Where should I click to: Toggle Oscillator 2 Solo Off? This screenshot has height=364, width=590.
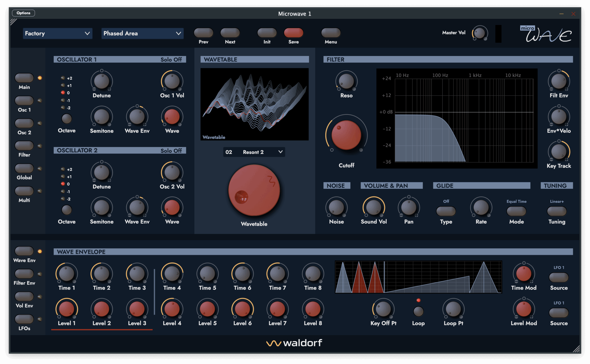171,150
